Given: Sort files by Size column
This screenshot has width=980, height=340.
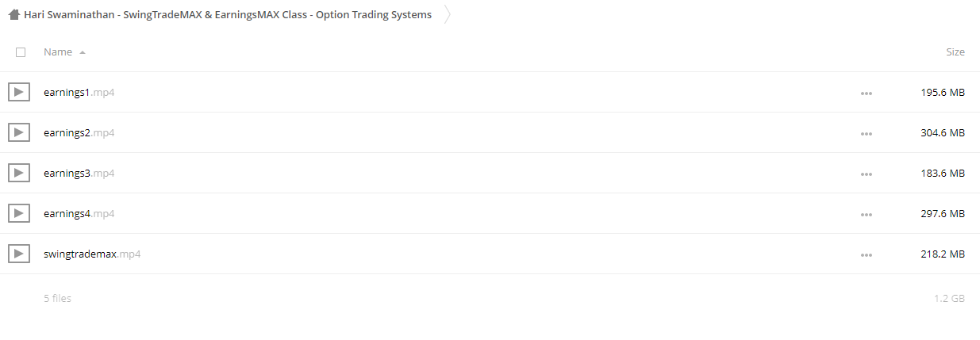Looking at the screenshot, I should pos(955,52).
